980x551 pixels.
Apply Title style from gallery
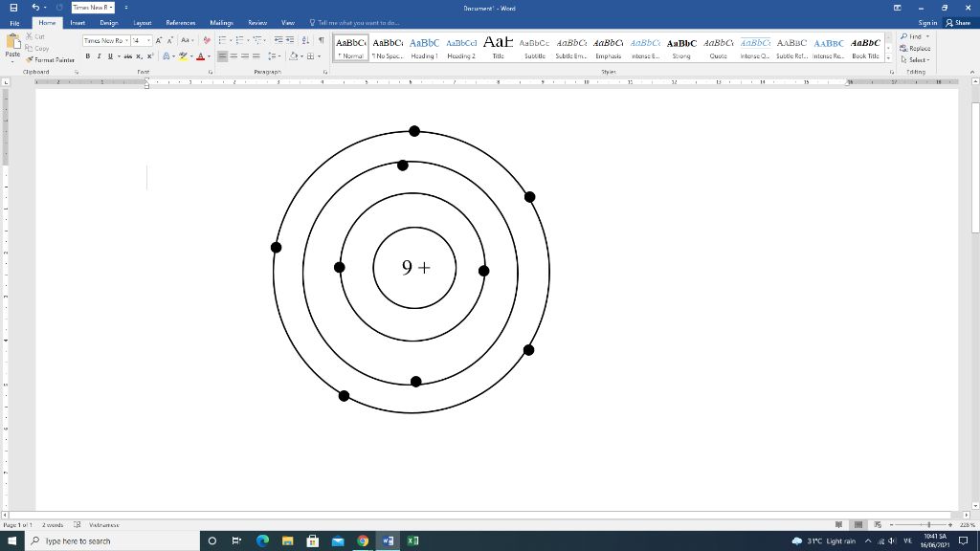pyautogui.click(x=498, y=48)
